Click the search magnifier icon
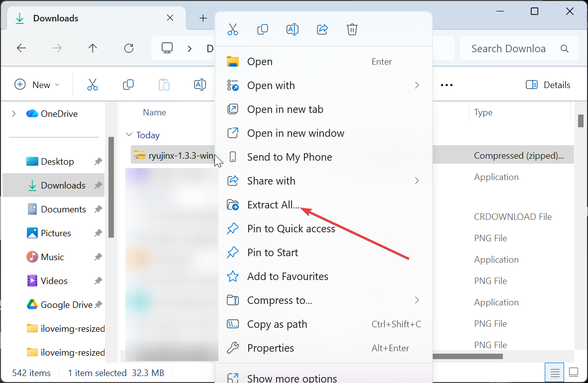 [565, 48]
